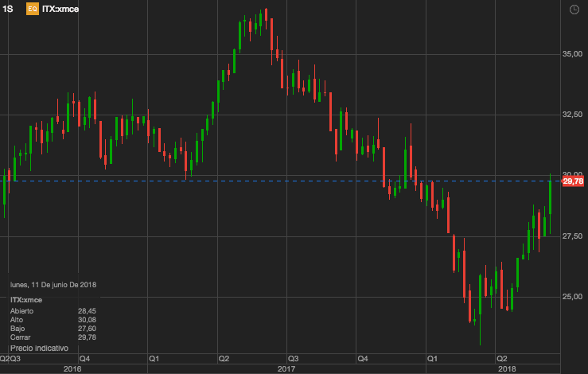Select the 2017 year label on the timeline
Screen dimensions: 588x374
[286, 368]
